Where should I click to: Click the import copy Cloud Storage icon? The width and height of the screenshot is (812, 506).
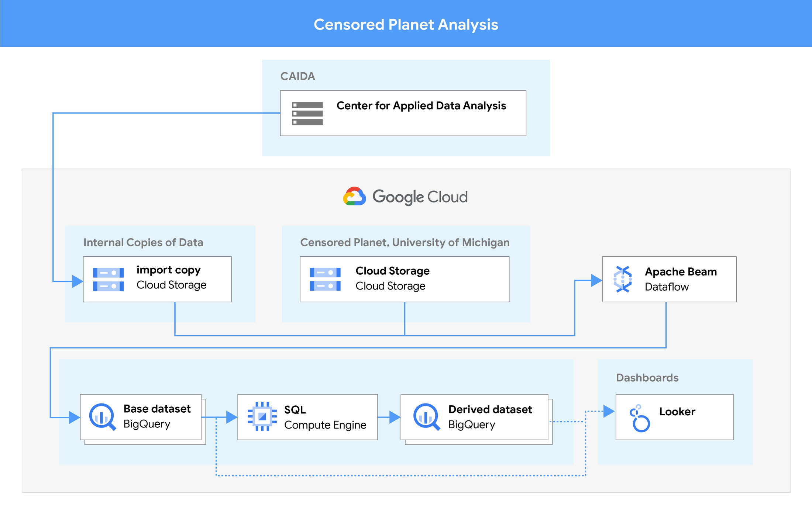(109, 280)
